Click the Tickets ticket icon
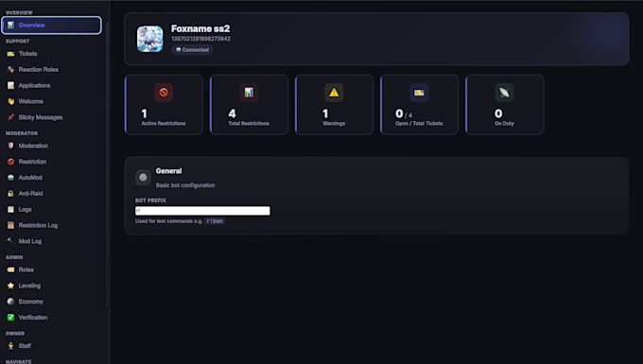The width and height of the screenshot is (643, 364). [10, 54]
